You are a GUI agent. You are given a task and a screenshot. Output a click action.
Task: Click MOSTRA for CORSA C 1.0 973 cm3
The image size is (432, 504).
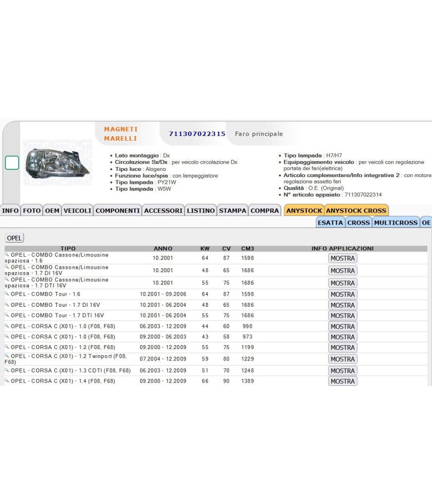(343, 337)
